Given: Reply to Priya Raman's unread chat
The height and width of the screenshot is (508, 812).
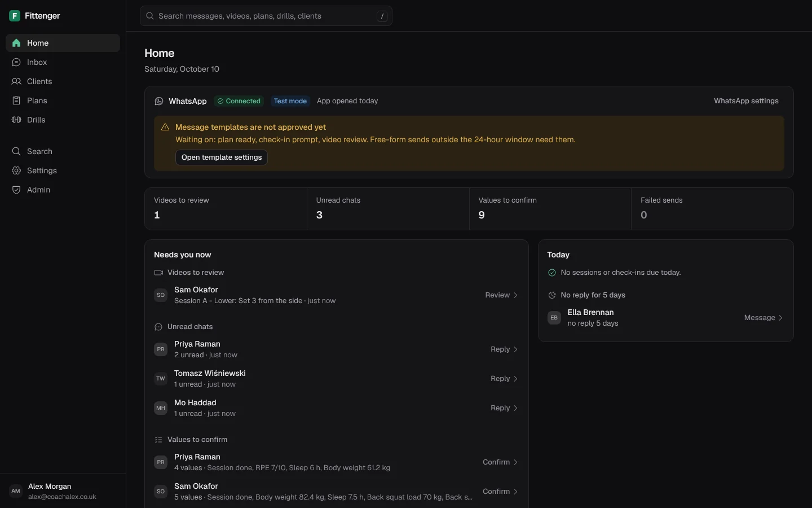Looking at the screenshot, I should coord(504,349).
